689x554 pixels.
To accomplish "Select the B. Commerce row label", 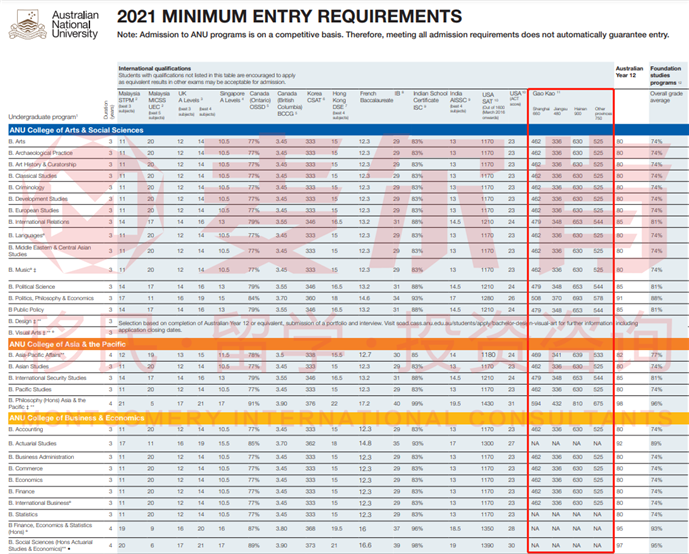I will coord(25,468).
